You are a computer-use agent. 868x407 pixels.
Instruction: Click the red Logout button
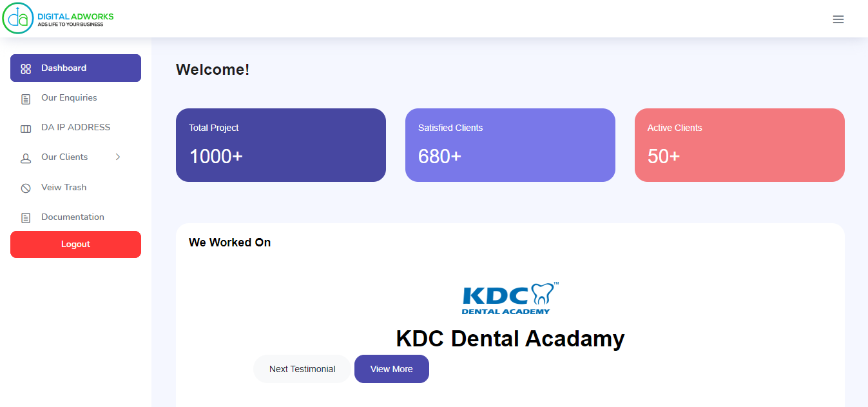coord(75,244)
